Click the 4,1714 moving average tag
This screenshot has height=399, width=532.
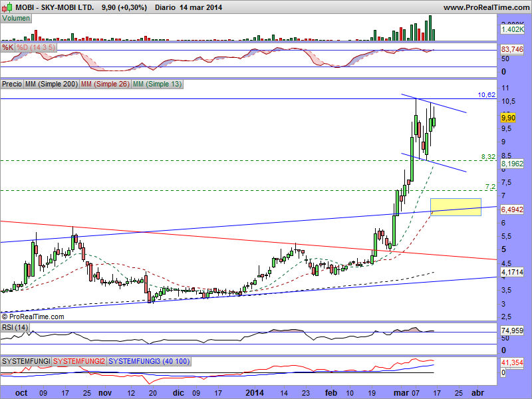click(512, 272)
